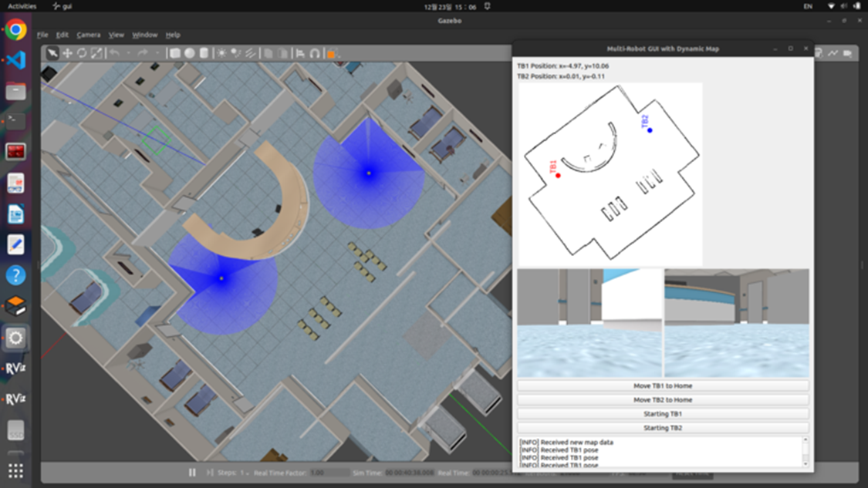Select the rotate mode tool

[x=82, y=54]
